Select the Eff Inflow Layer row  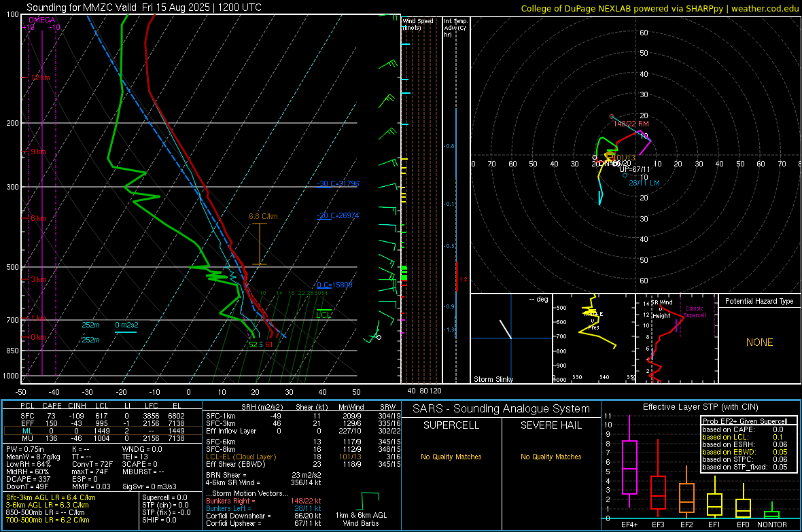pos(303,431)
